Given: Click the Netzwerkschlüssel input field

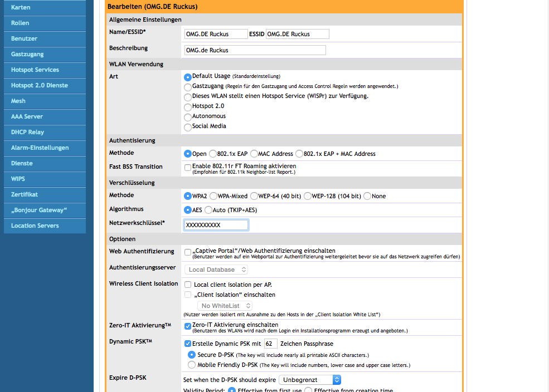Looking at the screenshot, I should tap(216, 225).
